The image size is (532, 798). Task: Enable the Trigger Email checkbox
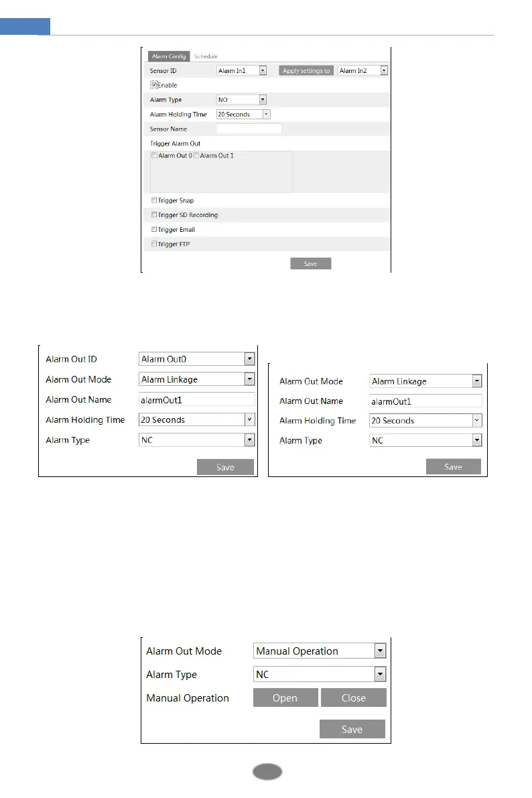coord(153,230)
